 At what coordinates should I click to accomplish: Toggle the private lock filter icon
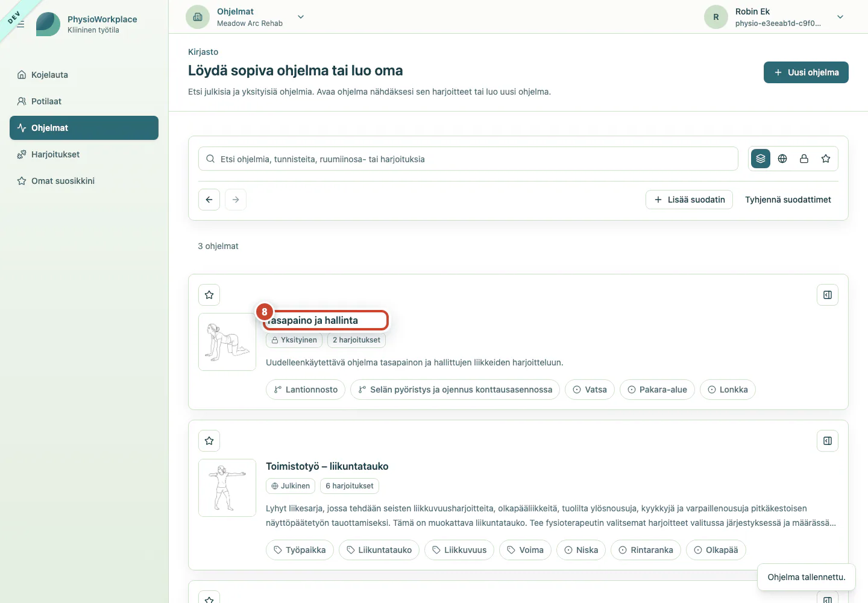804,159
